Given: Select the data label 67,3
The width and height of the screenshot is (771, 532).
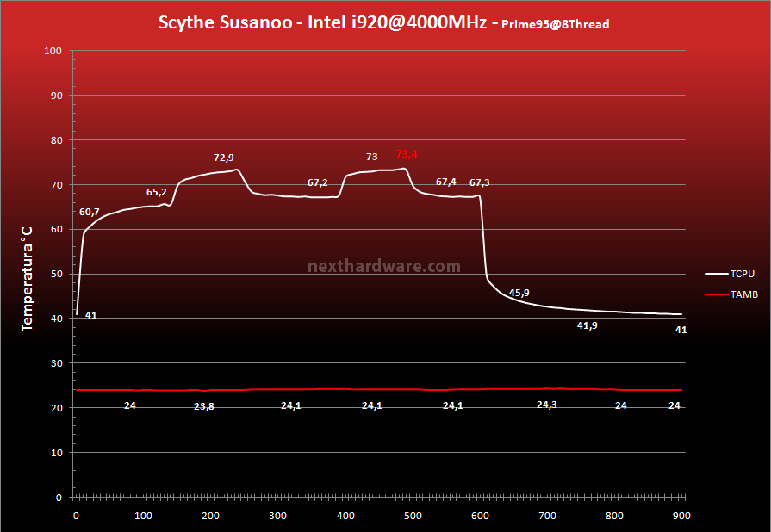Looking at the screenshot, I should click(480, 182).
